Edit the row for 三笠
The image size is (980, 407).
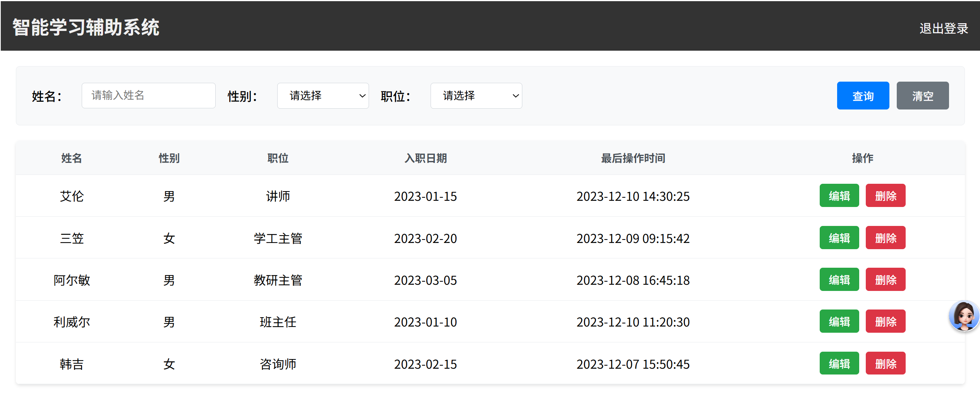pos(839,238)
